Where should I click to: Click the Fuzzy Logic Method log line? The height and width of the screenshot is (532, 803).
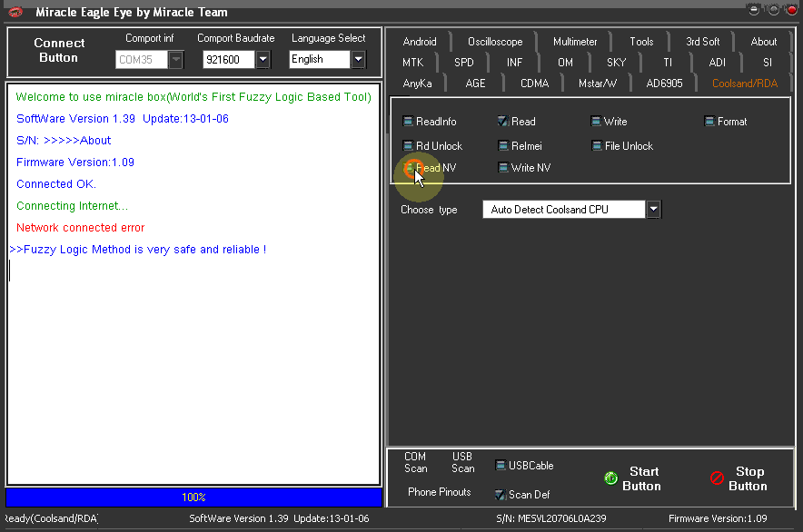(x=138, y=250)
